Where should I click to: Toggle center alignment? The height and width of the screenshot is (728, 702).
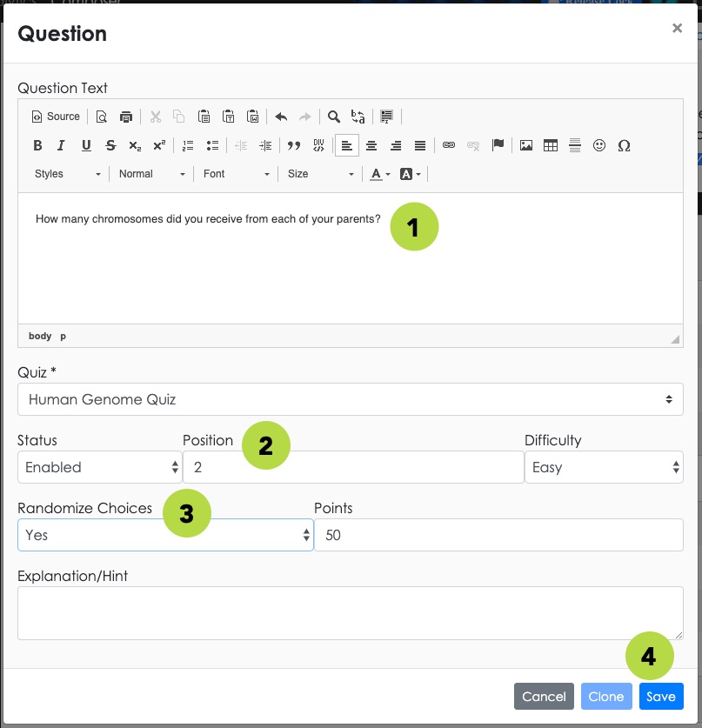coord(371,146)
